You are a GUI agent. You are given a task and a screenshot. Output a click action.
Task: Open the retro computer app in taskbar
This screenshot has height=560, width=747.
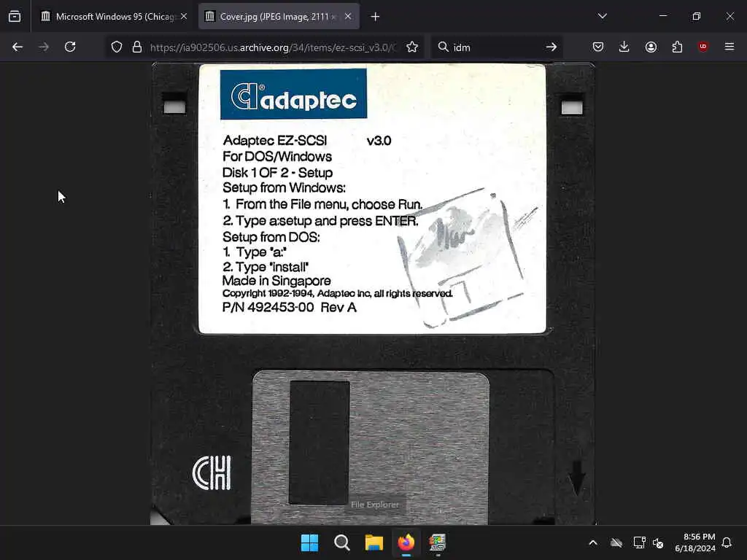438,542
